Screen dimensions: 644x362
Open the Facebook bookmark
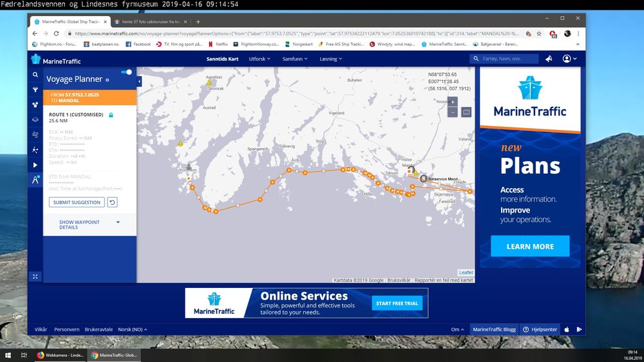[138, 44]
